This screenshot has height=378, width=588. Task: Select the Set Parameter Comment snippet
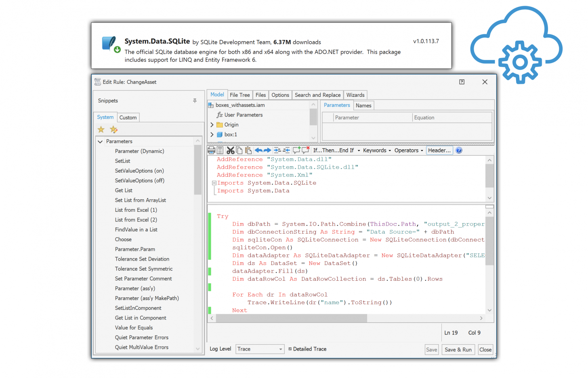coord(143,279)
